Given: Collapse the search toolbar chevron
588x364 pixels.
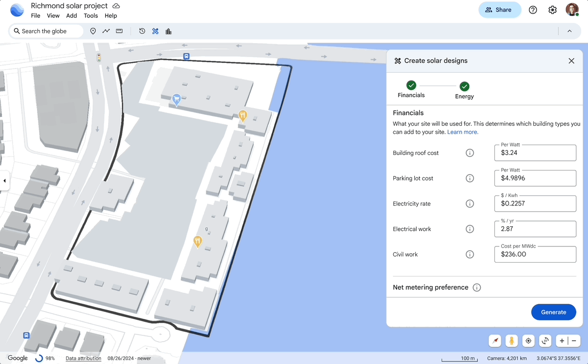Looking at the screenshot, I should [569, 31].
